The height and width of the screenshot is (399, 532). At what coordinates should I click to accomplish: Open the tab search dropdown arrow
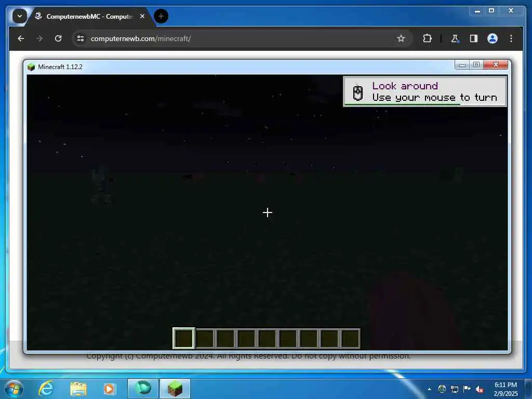click(20, 16)
